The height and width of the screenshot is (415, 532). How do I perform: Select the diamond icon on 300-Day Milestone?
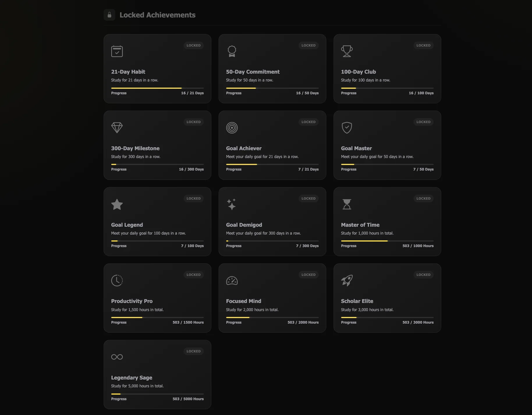(117, 128)
